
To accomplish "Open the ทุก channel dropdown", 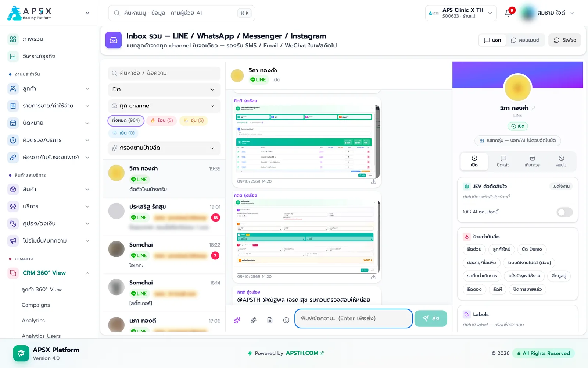I will pos(164,106).
